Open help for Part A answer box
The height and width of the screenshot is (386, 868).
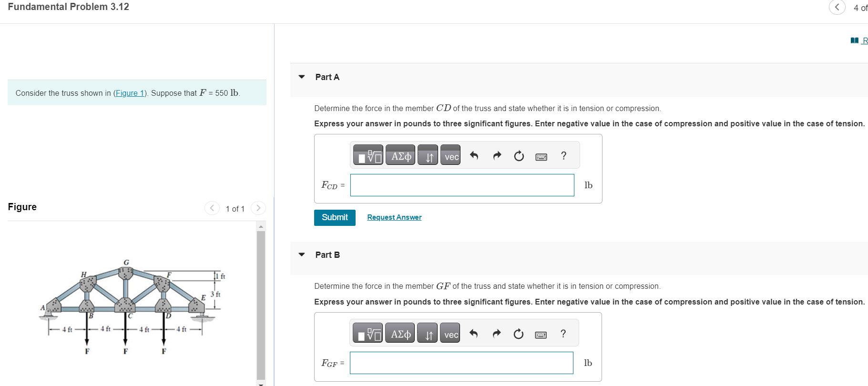click(564, 155)
